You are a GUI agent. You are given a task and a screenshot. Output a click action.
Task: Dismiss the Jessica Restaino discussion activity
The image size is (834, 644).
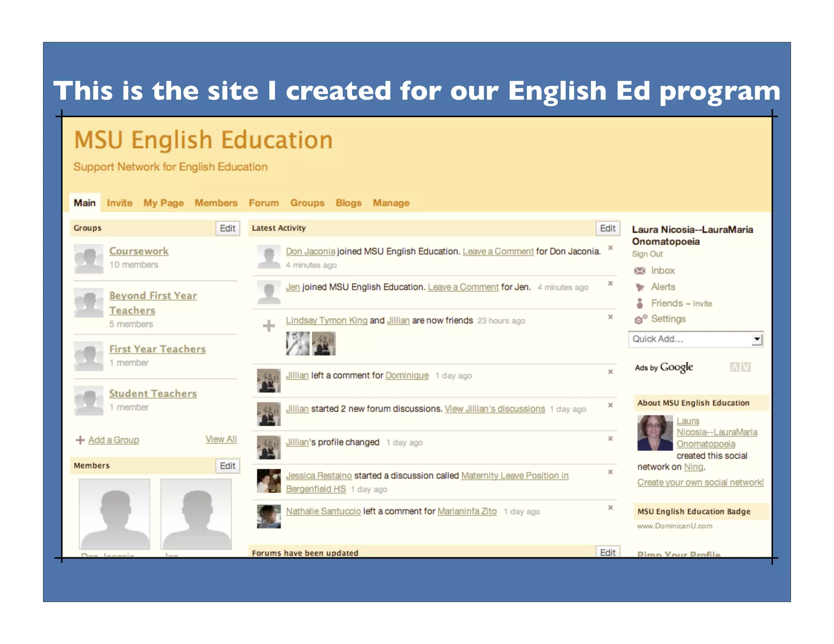click(x=610, y=472)
